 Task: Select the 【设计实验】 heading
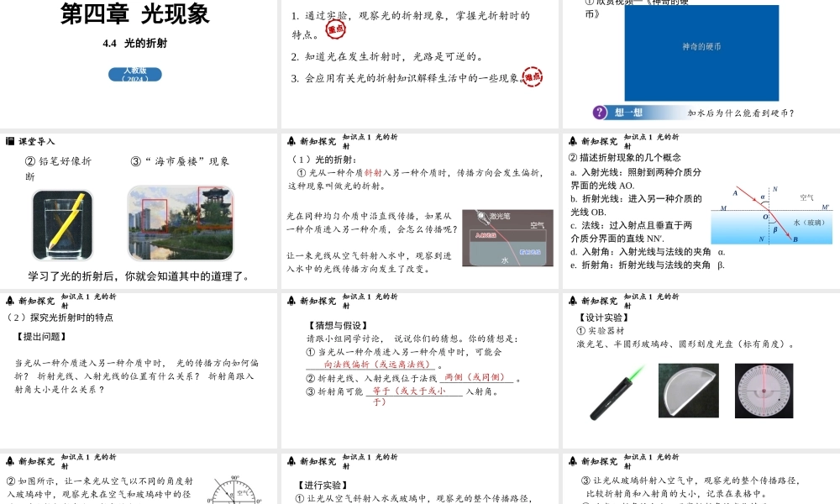[603, 318]
